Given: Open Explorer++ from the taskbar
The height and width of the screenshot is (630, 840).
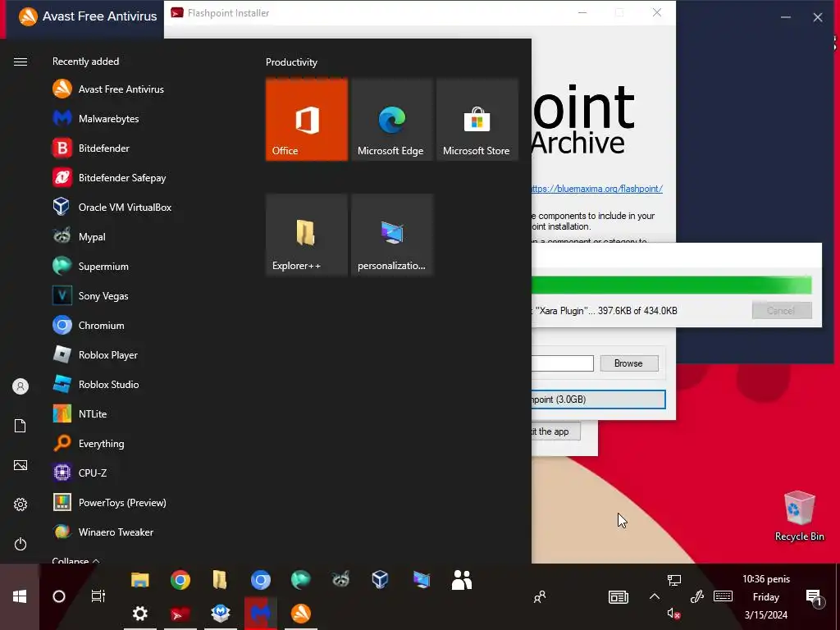Looking at the screenshot, I should point(220,580).
